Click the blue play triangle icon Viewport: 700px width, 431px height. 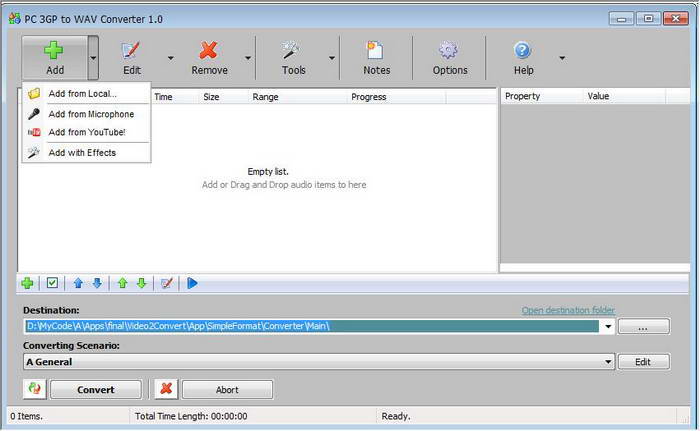192,283
